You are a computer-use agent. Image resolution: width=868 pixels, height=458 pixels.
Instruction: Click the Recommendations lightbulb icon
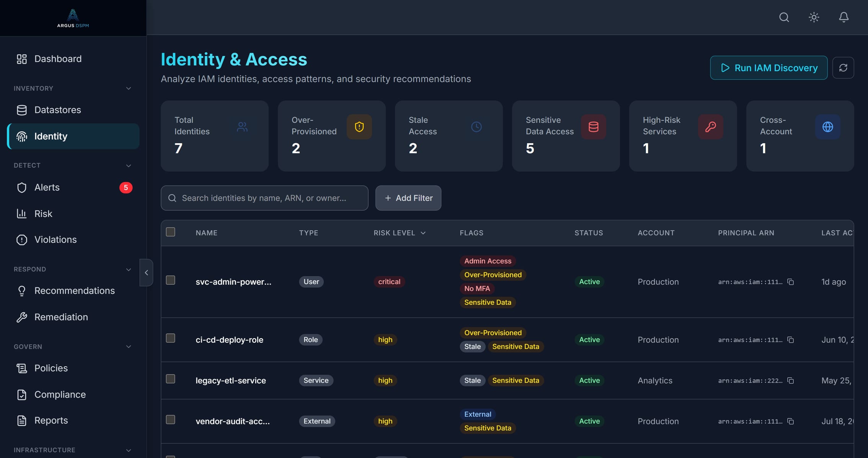(x=22, y=291)
